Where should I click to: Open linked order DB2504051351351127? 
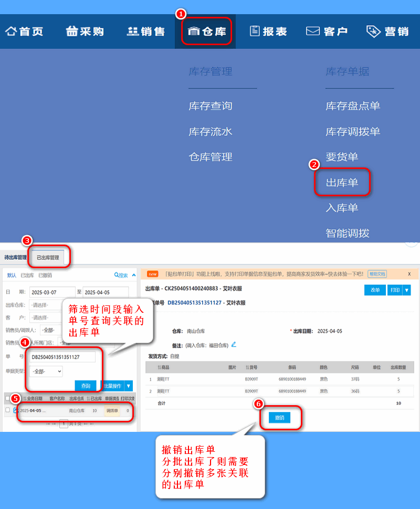(194, 303)
